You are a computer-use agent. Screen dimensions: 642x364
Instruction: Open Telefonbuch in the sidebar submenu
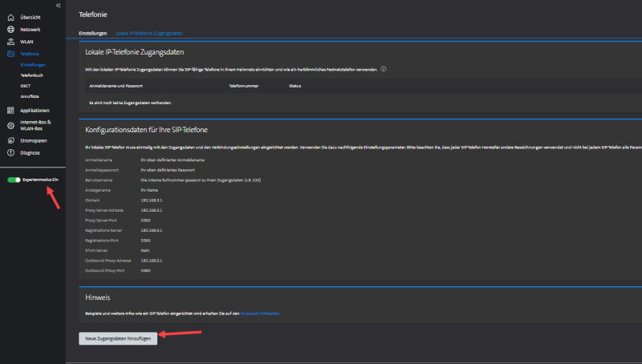tap(33, 74)
